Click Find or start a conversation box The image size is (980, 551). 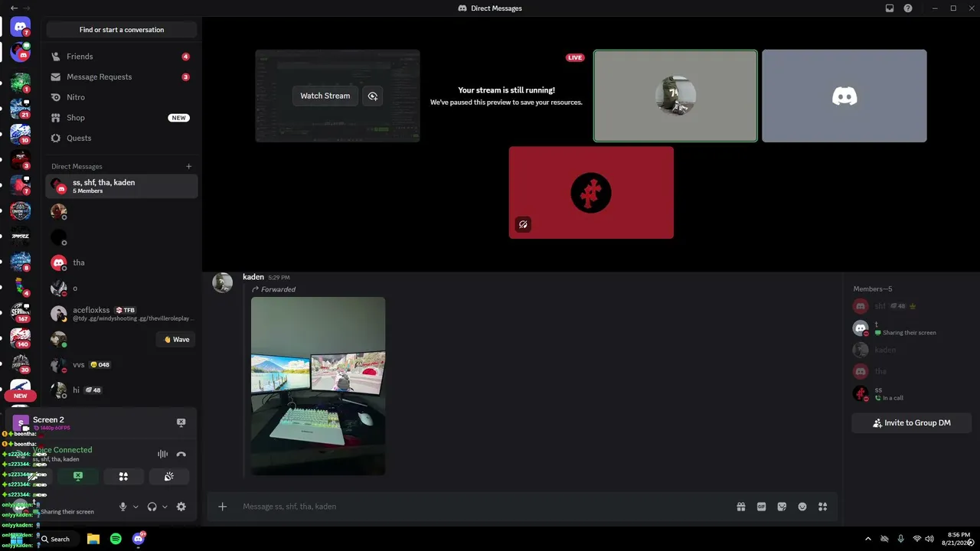[122, 30]
